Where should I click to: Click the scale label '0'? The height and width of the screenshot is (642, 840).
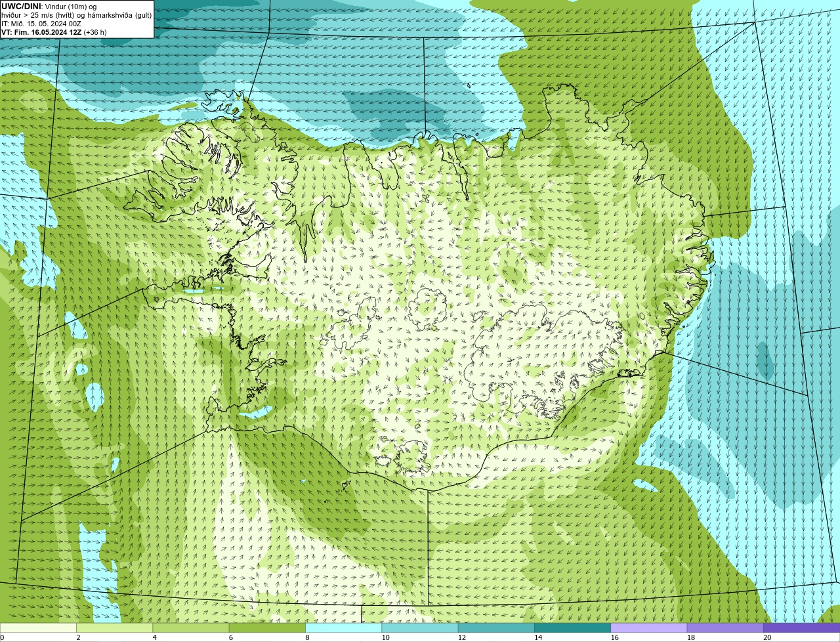click(x=2, y=637)
